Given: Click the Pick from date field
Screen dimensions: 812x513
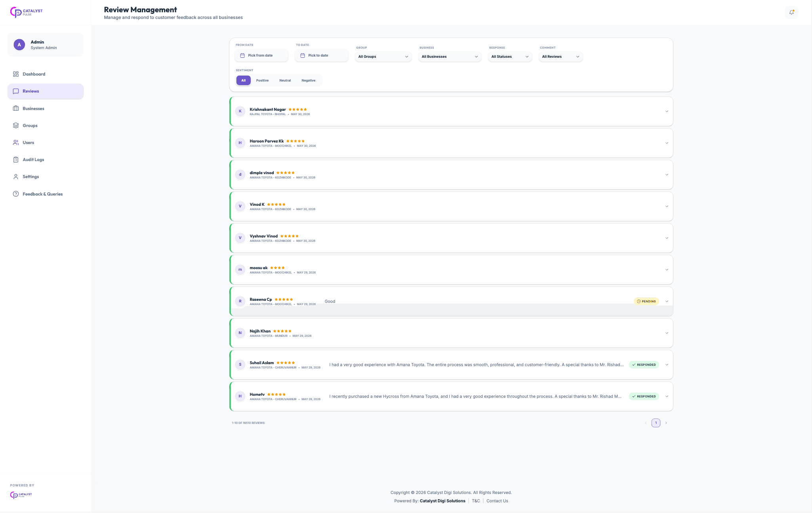Looking at the screenshot, I should pyautogui.click(x=261, y=55).
